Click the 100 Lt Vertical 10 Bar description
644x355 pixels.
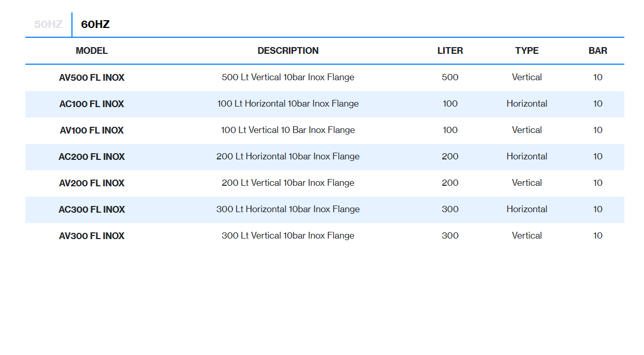click(x=288, y=130)
